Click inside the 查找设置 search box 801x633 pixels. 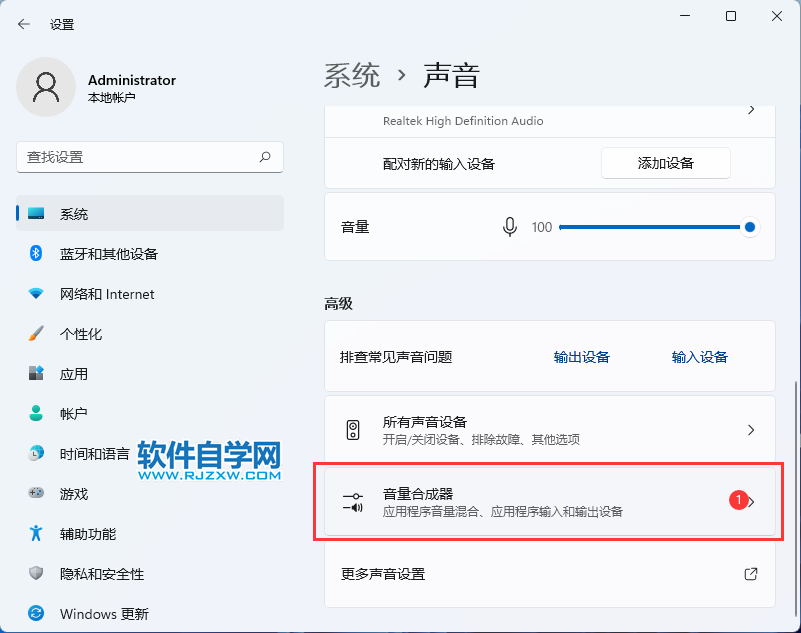point(150,157)
